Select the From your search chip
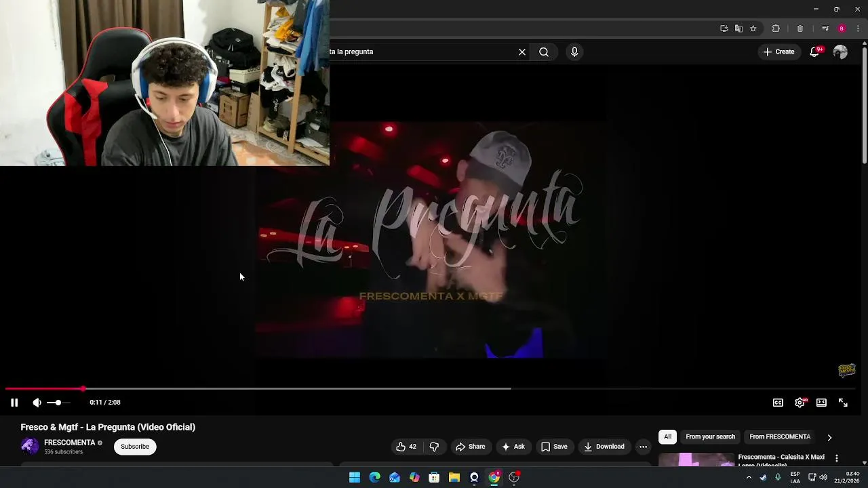868x488 pixels. point(710,436)
